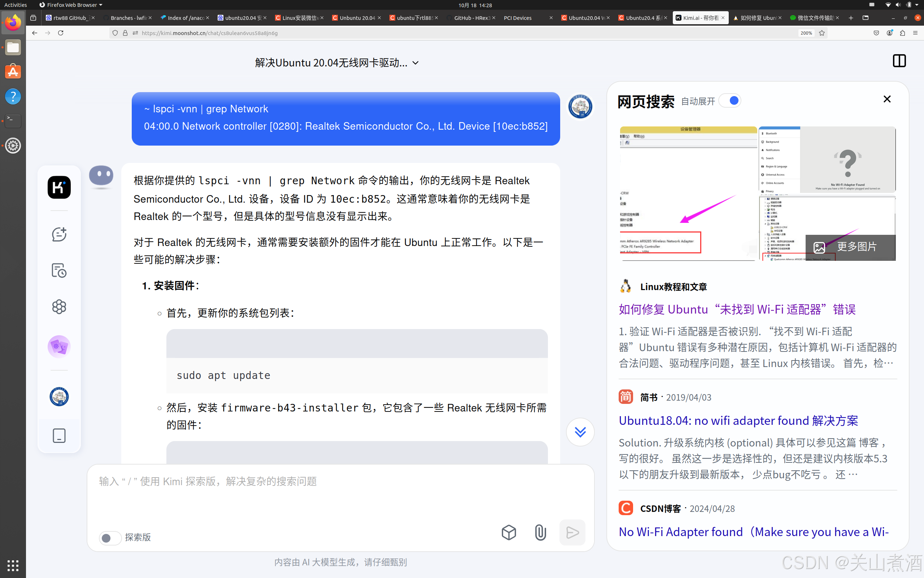Open user profile avatar in the sidebar
This screenshot has height=578, width=924.
59,397
